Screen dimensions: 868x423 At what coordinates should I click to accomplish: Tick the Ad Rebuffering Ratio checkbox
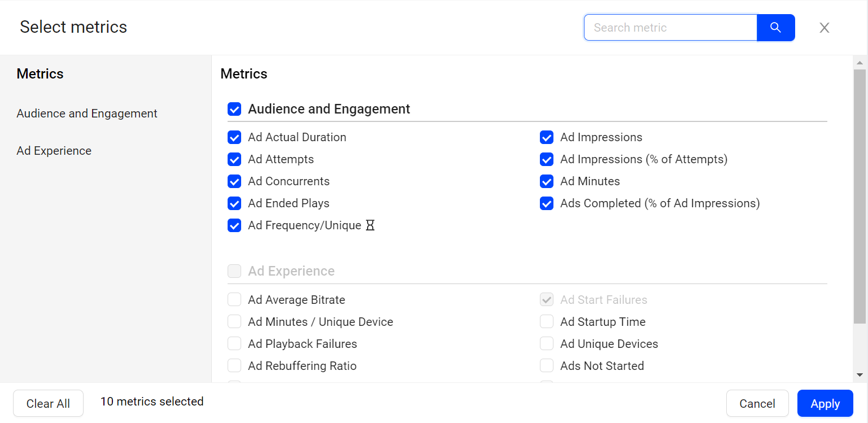pyautogui.click(x=234, y=366)
